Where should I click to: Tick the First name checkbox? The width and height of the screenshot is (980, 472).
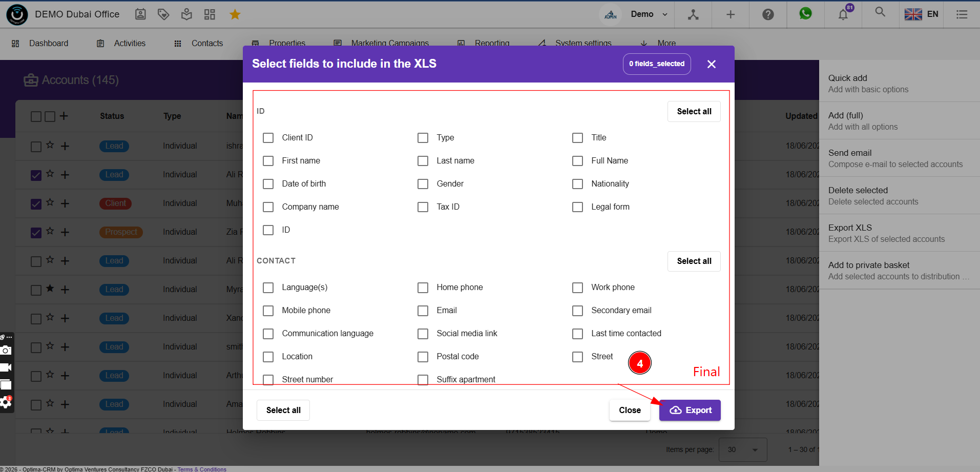click(268, 161)
